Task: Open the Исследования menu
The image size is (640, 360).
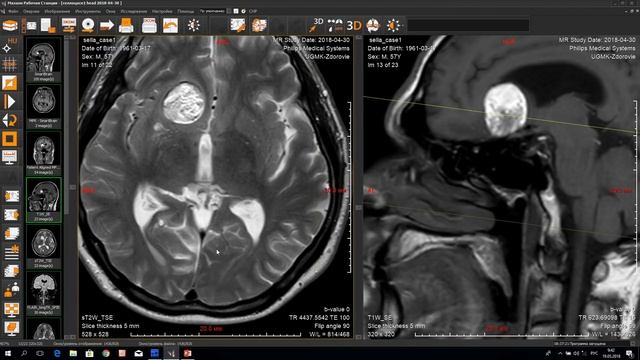Action: tap(133, 11)
